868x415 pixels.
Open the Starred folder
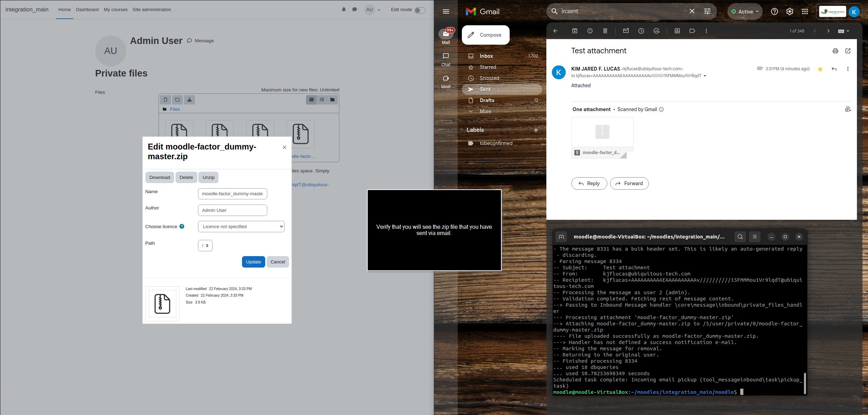click(502, 67)
